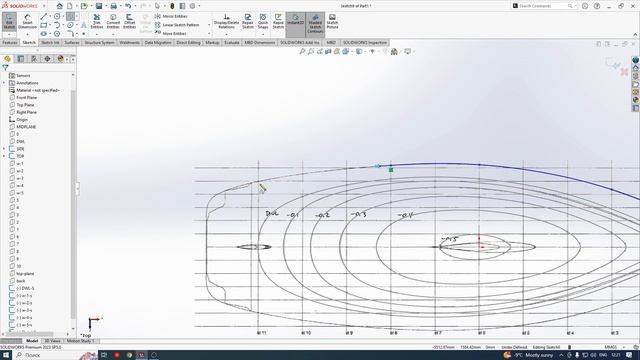Viewport: 640px width, 360px height.
Task: Click the Sketch Picture tool
Action: 332,21
